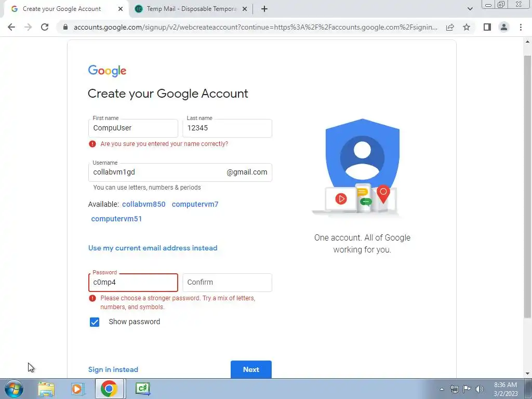Open the side panel icon in toolbar
Image resolution: width=532 pixels, height=399 pixels.
point(487,27)
